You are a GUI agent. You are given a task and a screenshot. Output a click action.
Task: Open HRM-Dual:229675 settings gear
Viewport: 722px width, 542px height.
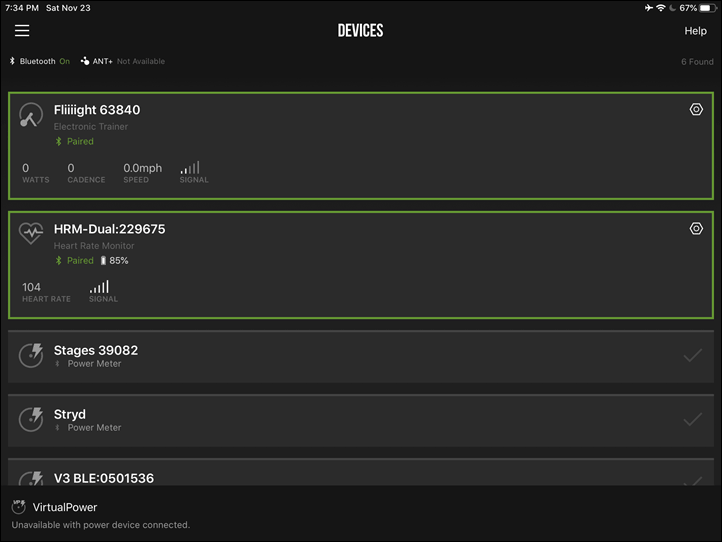pyautogui.click(x=696, y=229)
